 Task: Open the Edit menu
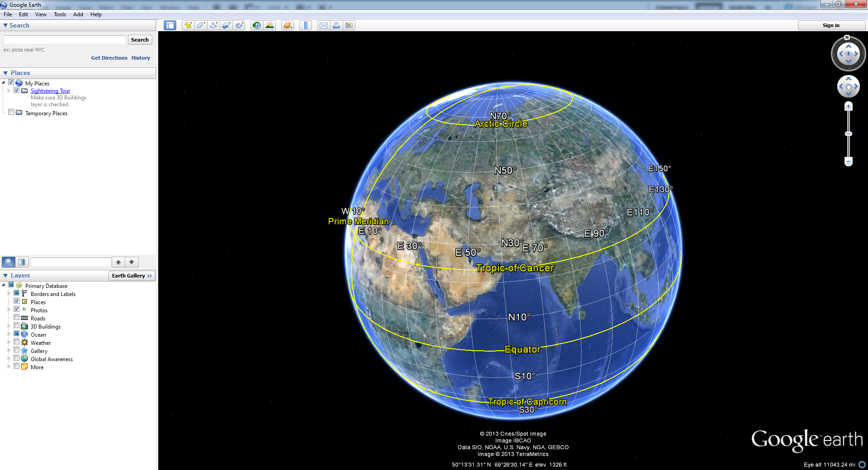(x=24, y=14)
